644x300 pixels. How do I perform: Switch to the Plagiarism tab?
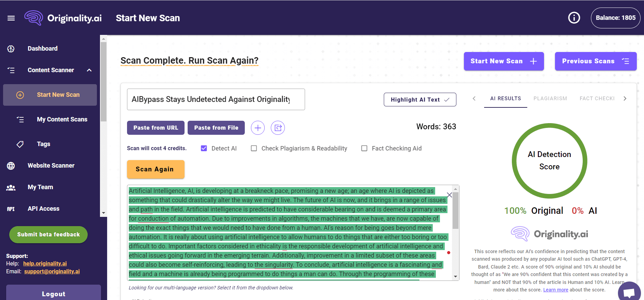[550, 99]
